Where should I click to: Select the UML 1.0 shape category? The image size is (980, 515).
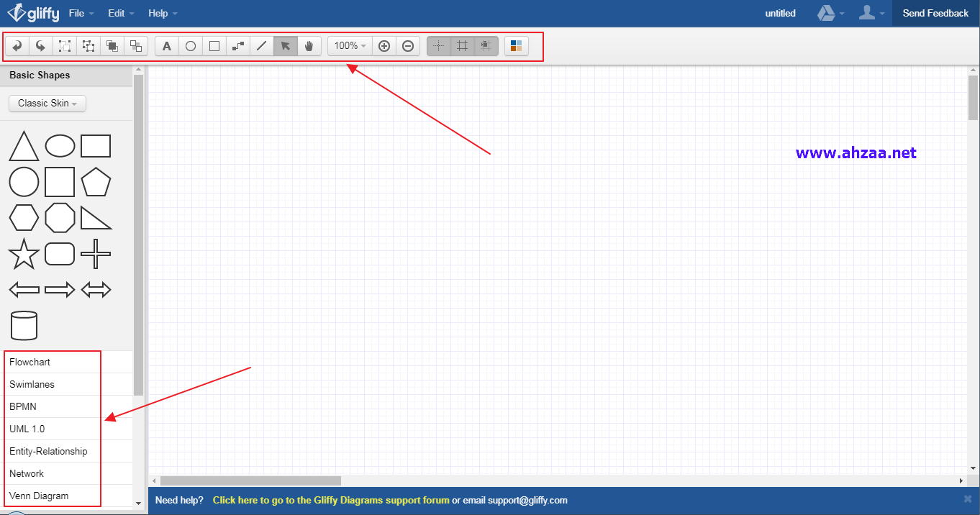27,429
